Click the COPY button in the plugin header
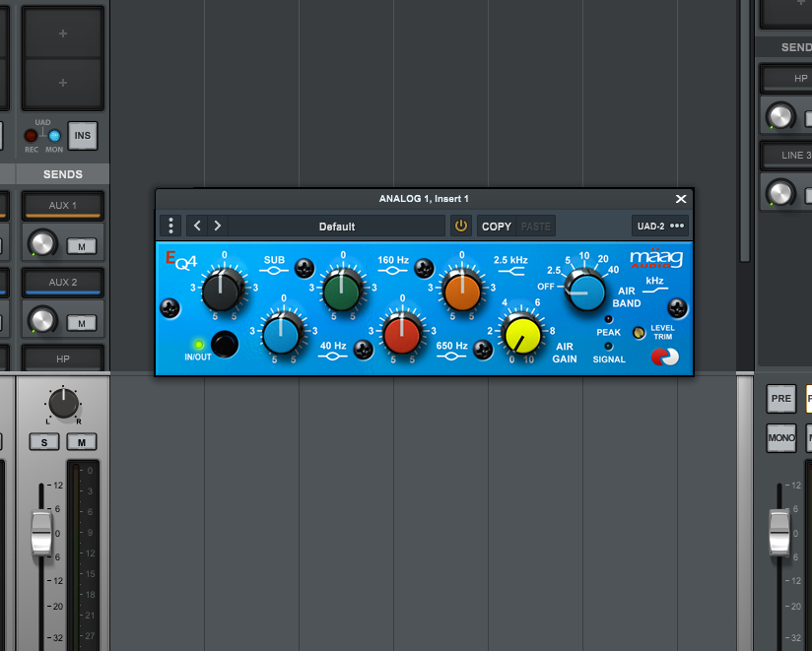Image resolution: width=812 pixels, height=651 pixels. pyautogui.click(x=496, y=226)
